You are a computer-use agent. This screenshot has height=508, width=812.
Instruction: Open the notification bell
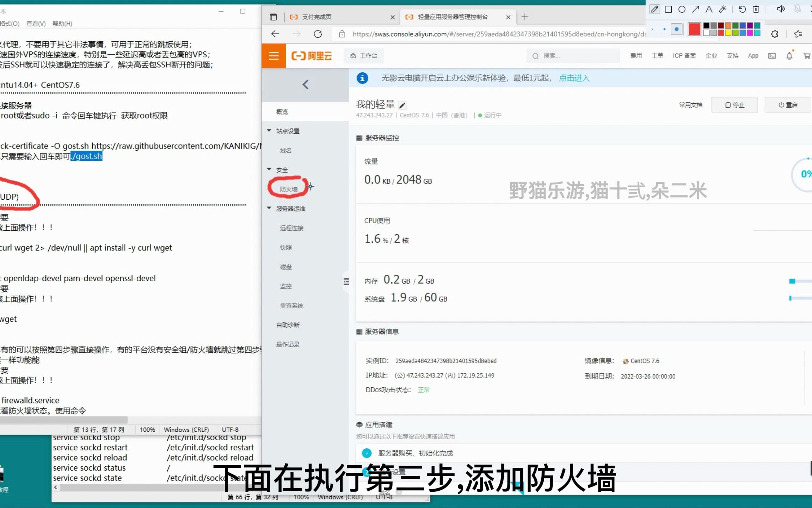pyautogui.click(x=789, y=56)
